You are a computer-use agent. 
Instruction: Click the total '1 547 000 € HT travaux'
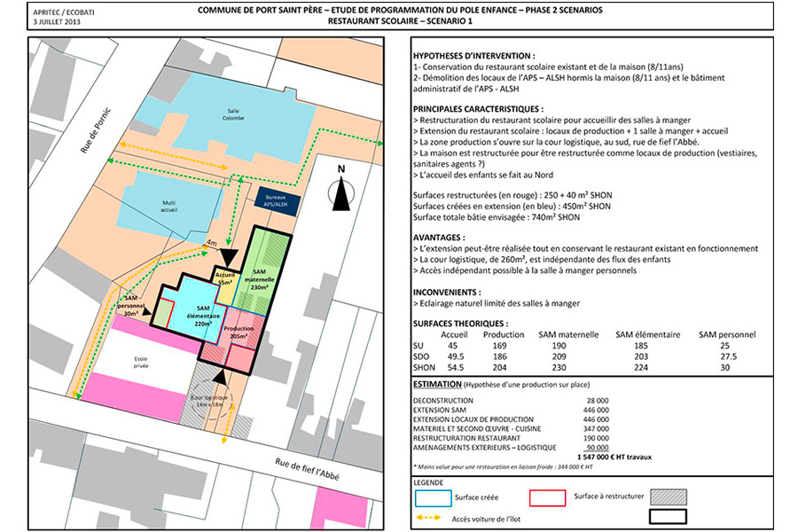click(614, 457)
